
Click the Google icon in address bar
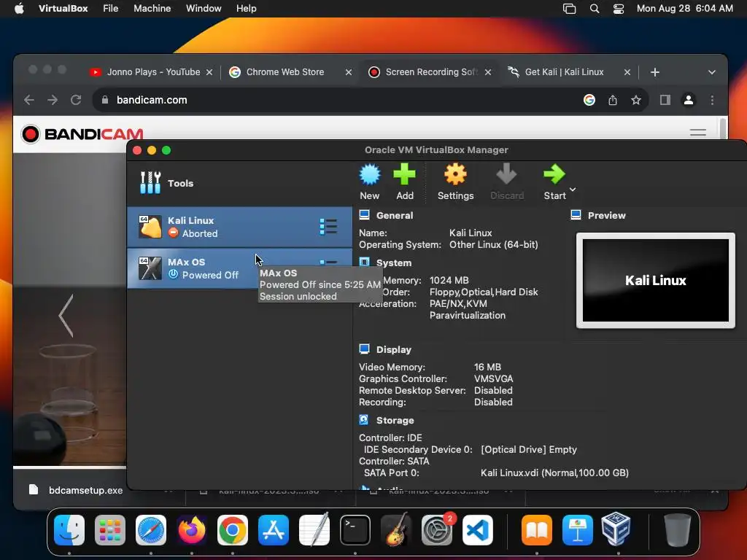[589, 100]
